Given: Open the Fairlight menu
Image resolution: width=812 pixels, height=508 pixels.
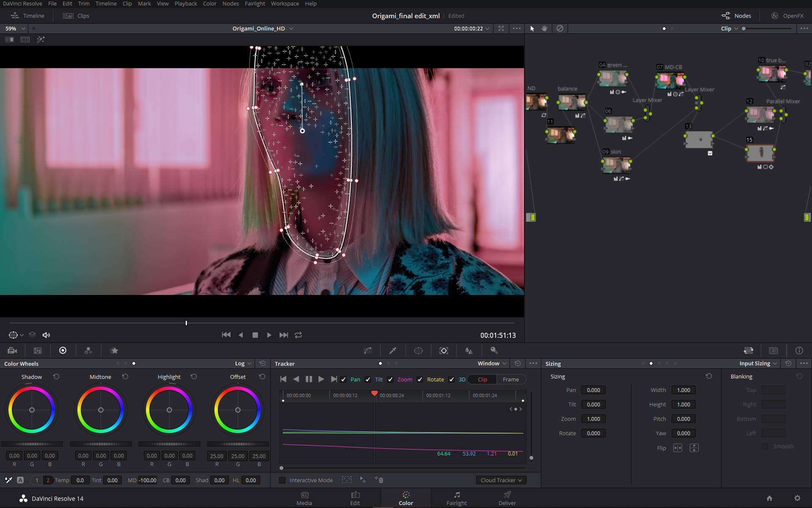Looking at the screenshot, I should point(255,3).
